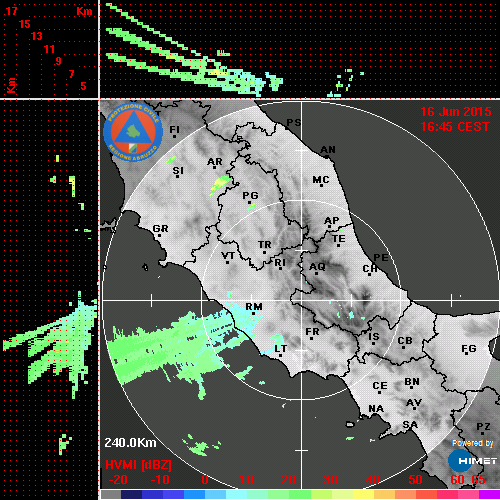The image size is (500, 500).
Task: Click the dark blue -20 dBZ swatch
Action: tap(131, 495)
